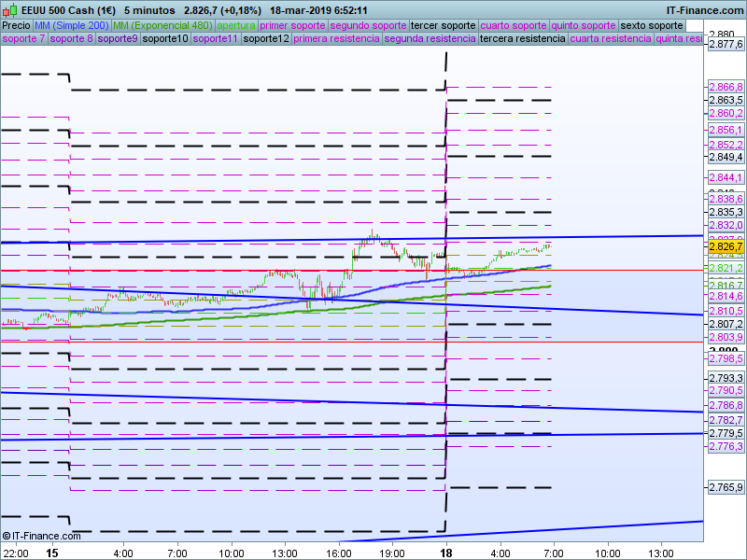Click the © IT-Finance.com copyright at bottom left
The width and height of the screenshot is (747, 560).
pyautogui.click(x=36, y=536)
